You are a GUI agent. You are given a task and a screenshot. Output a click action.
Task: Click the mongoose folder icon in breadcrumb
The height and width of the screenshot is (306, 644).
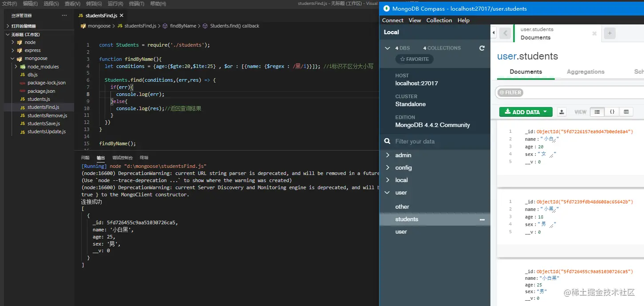click(x=83, y=26)
